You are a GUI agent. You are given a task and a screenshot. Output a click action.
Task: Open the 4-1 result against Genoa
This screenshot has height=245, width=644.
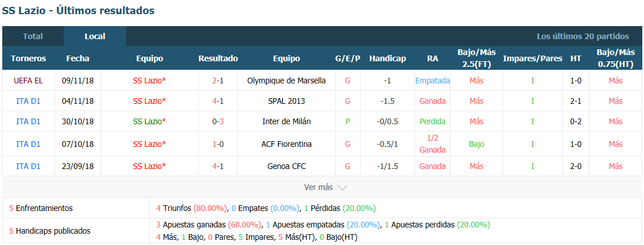[218, 166]
